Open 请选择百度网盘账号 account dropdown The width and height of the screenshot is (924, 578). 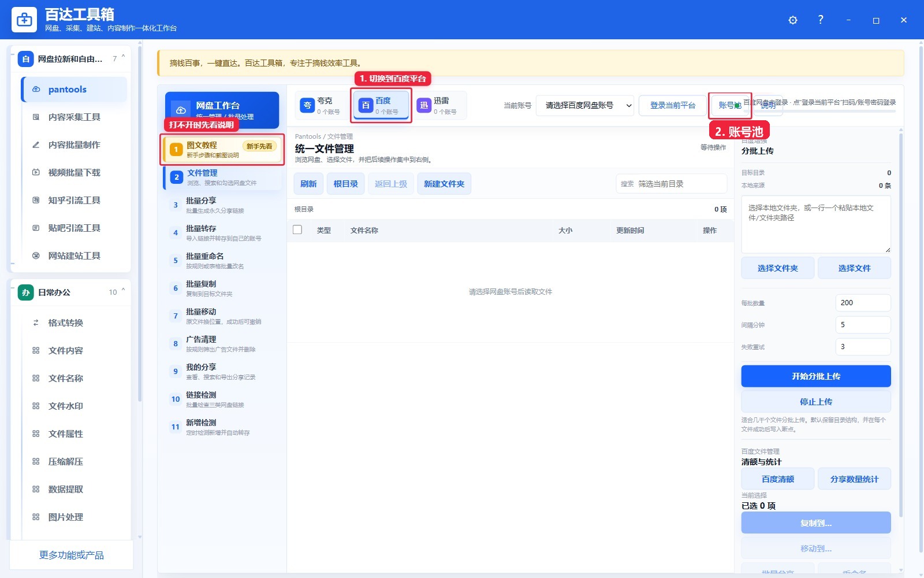click(x=584, y=105)
